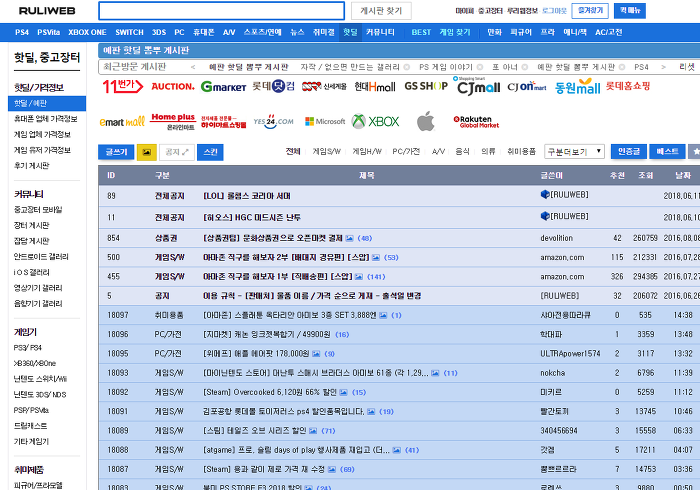Open the AC/고전 navigation menu
This screenshot has width=700, height=490.
click(x=608, y=32)
